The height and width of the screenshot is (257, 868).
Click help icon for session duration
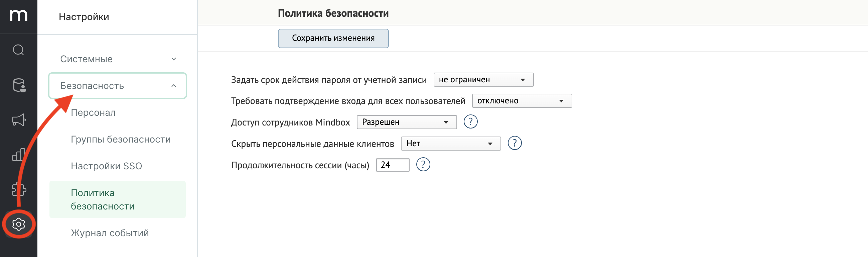click(423, 165)
